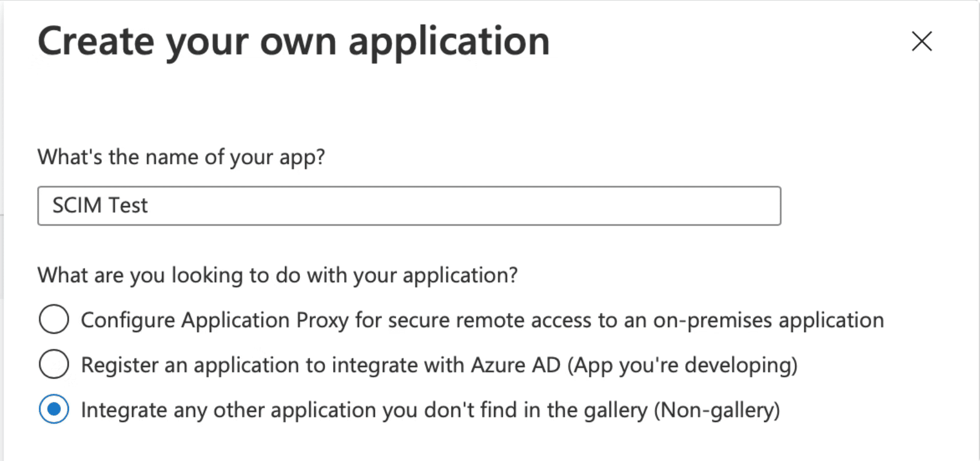Click the SCIM Test text in name box
980x461 pixels.
[x=100, y=205]
